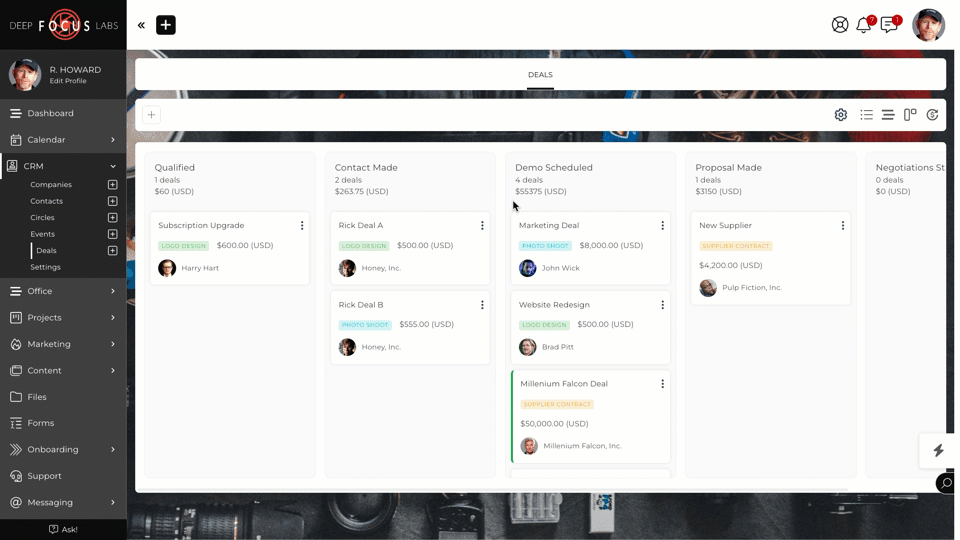960x540 pixels.
Task: Open the chat messages icon in header
Action: pos(888,25)
